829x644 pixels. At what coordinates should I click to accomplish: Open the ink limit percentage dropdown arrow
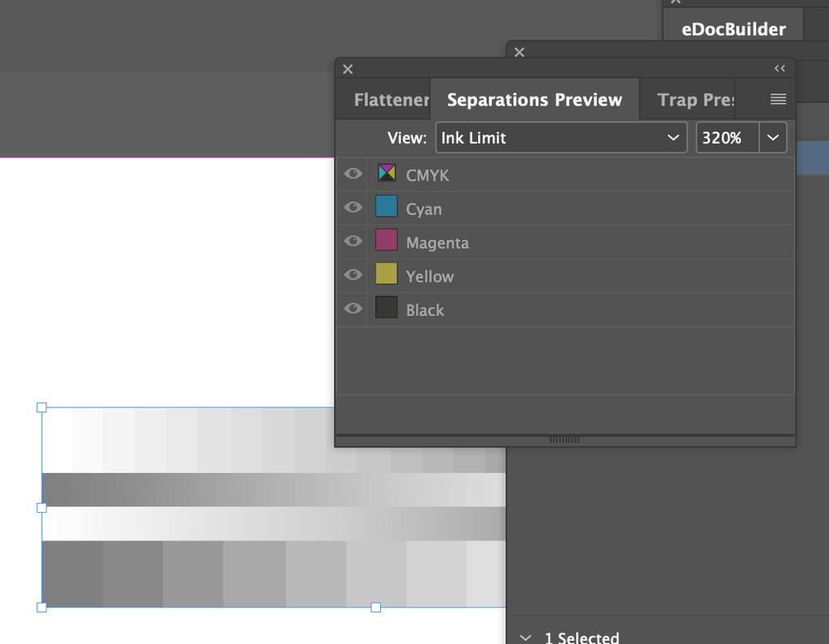[x=773, y=138]
